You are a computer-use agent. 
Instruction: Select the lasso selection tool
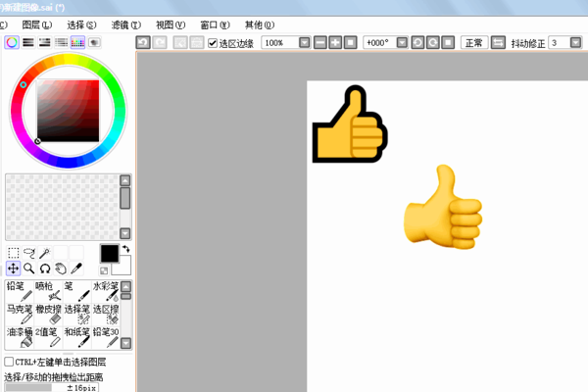tap(28, 252)
